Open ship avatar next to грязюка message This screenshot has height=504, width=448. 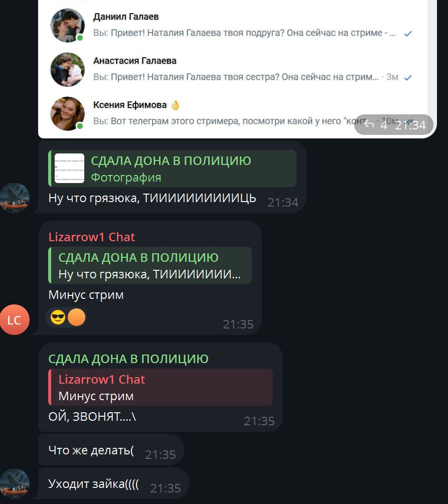click(x=15, y=198)
